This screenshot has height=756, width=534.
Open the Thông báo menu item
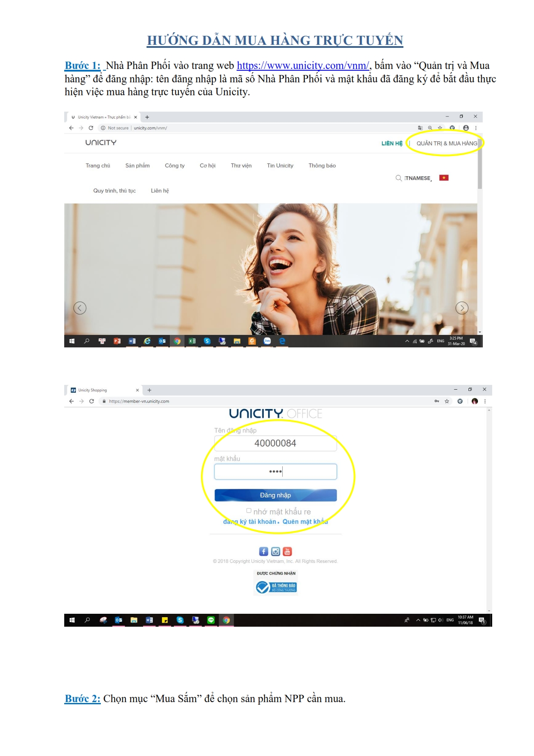(x=322, y=166)
